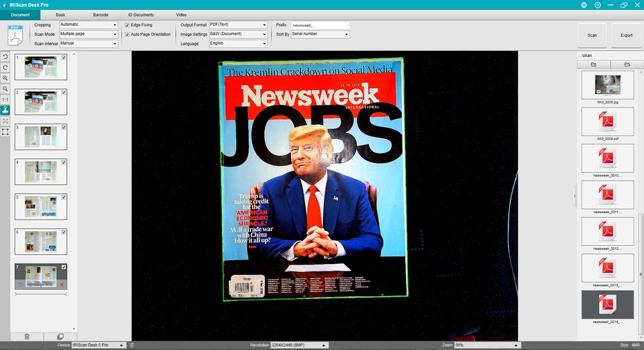
Task: Open the output folder browse icon
Action: click(x=594, y=64)
